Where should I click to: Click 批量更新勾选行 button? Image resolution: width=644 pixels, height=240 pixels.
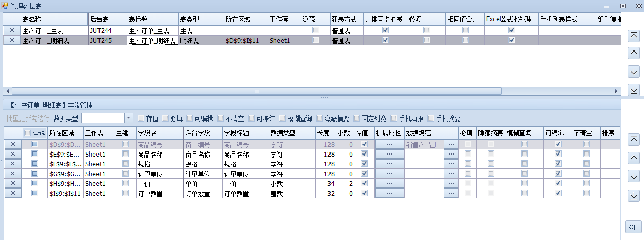[27, 118]
